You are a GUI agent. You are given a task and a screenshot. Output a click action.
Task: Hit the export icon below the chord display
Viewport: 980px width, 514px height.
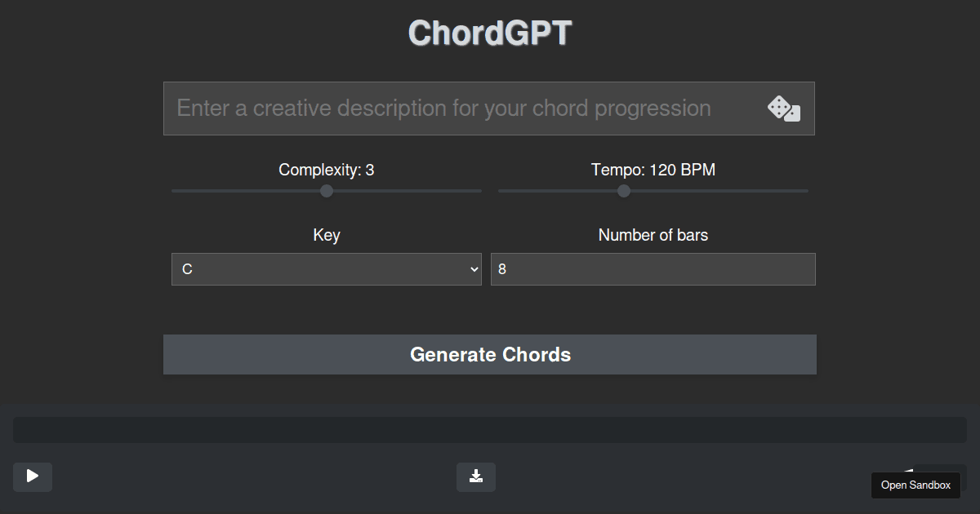(475, 476)
